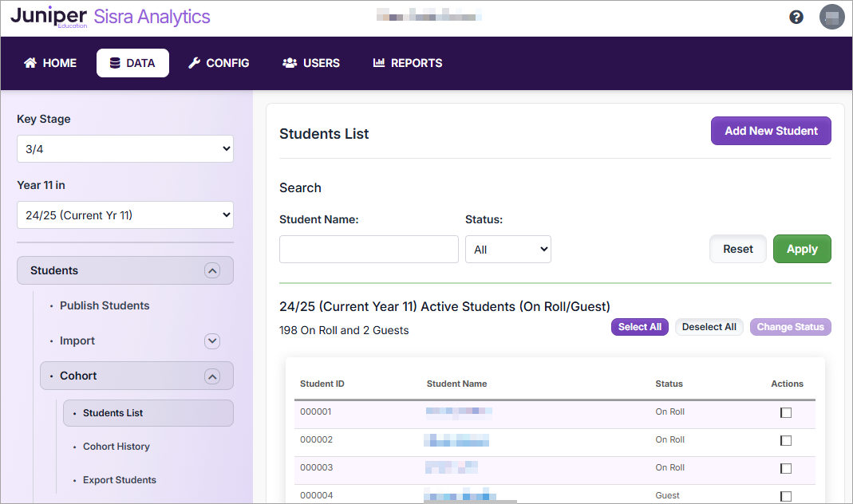Go to the HOME tab
Screen dimensions: 853x504
coord(50,63)
